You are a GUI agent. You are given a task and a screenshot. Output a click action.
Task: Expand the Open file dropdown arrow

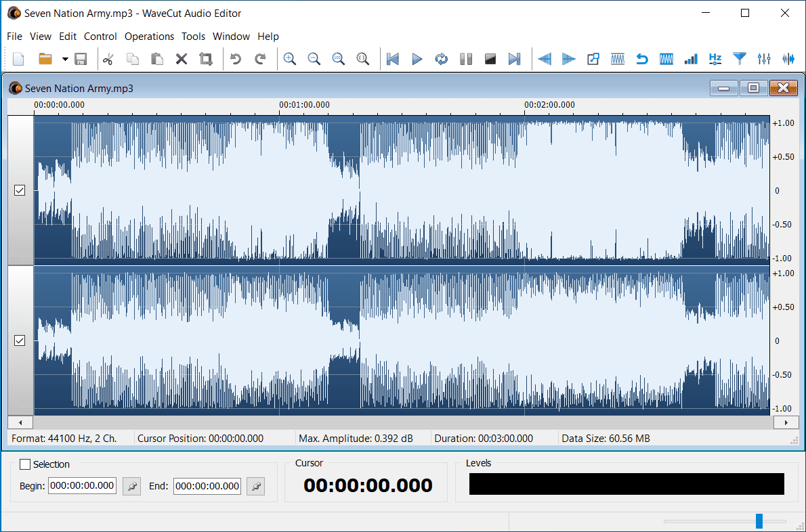tap(65, 59)
